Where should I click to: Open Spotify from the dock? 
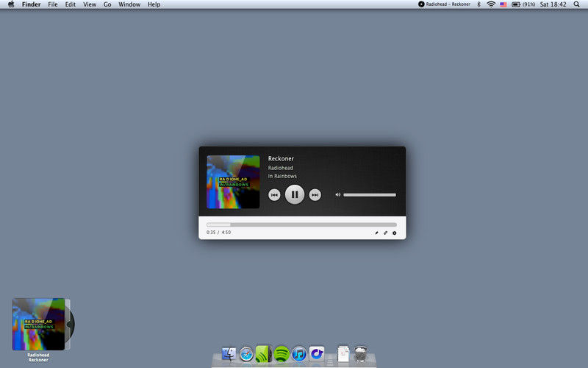point(282,354)
